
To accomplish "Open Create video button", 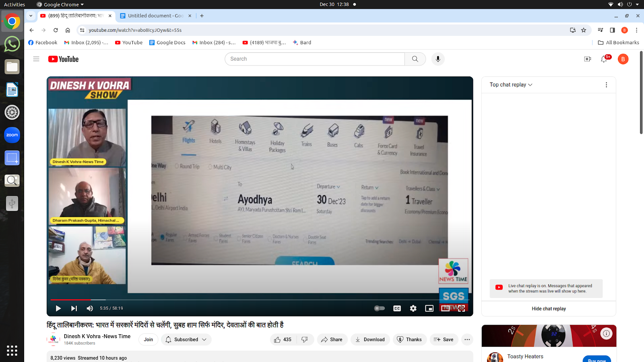I will (588, 59).
